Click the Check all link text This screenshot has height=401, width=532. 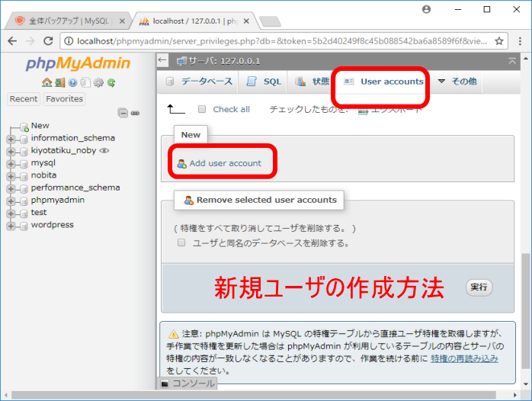point(232,109)
